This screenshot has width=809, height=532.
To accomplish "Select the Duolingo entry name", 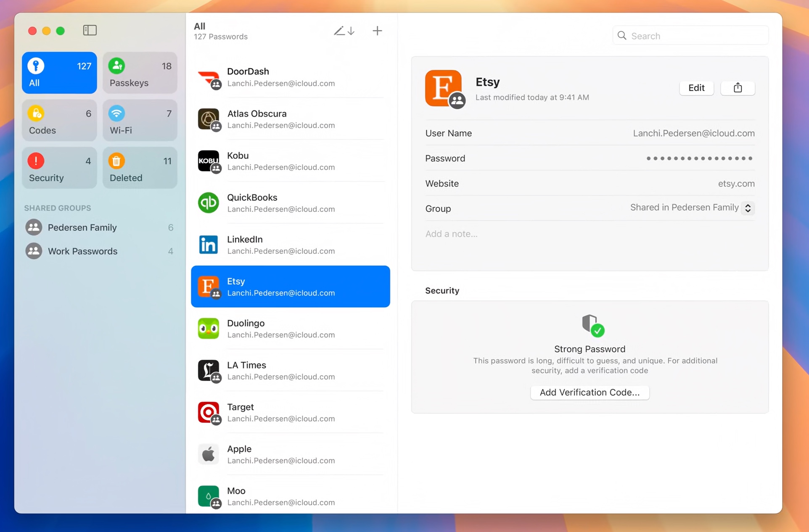I will tap(246, 323).
